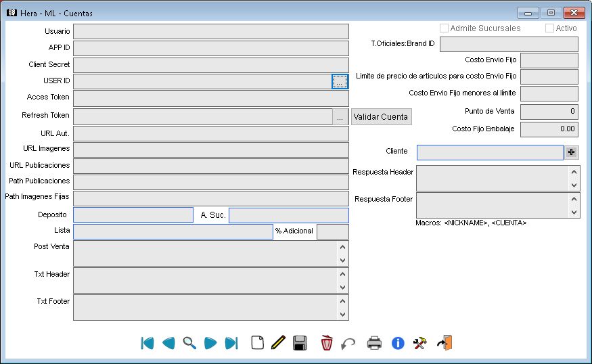The height and width of the screenshot is (364, 592).
Task: Print using the printer icon
Action: pyautogui.click(x=374, y=343)
